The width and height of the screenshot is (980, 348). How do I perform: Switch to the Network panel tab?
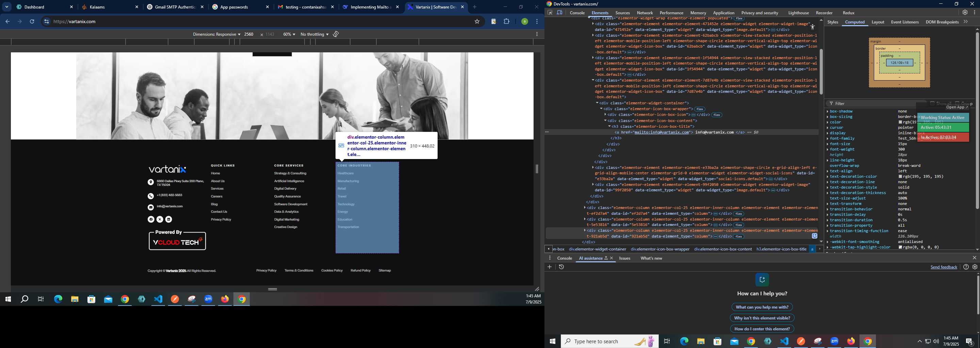coord(645,13)
